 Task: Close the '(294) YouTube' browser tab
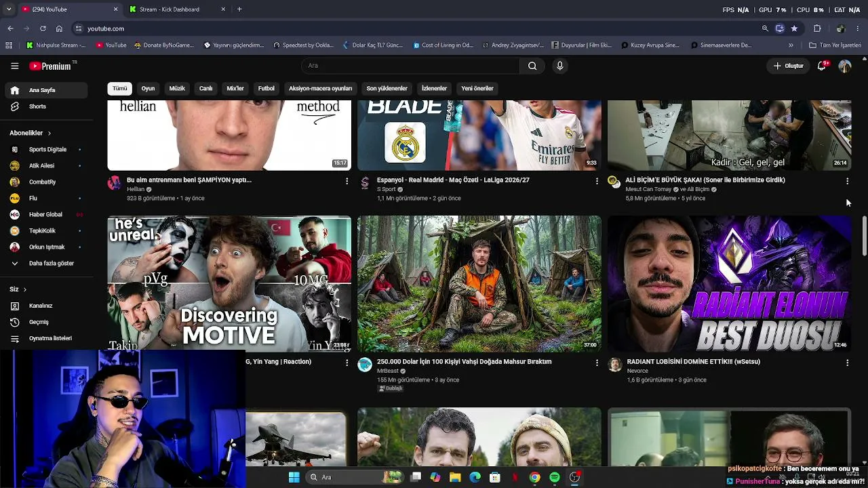tap(115, 9)
